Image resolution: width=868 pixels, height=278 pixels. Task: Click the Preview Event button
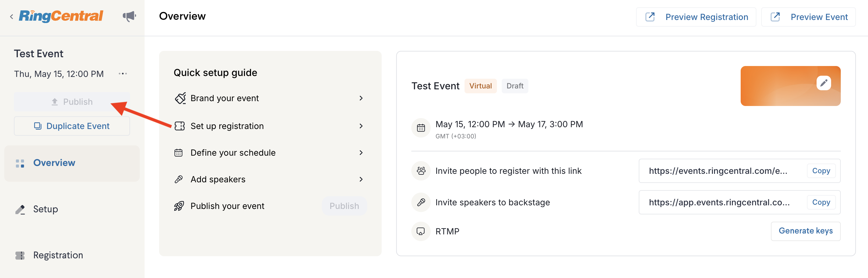point(808,17)
